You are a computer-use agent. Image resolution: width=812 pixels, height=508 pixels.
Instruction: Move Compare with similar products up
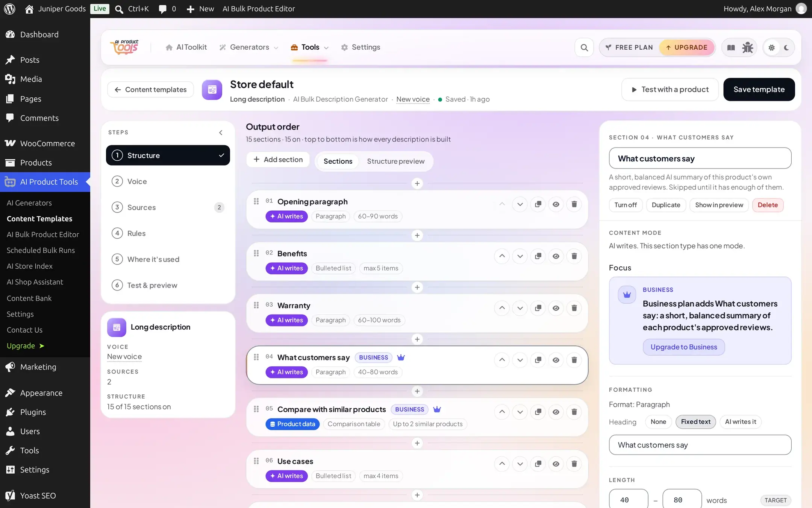(x=502, y=412)
